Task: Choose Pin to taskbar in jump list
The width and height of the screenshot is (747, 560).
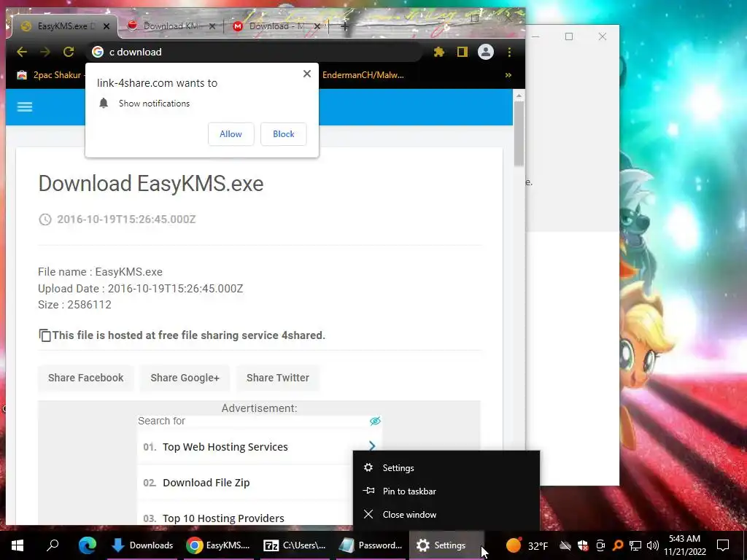Action: 446,491
